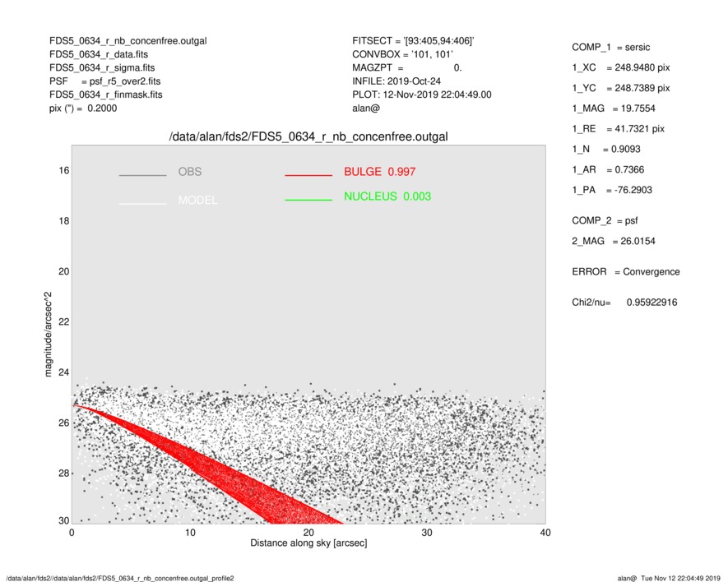The height and width of the screenshot is (582, 728).
Task: Click the 2_MAG = 26.0154 value
Action: point(614,242)
